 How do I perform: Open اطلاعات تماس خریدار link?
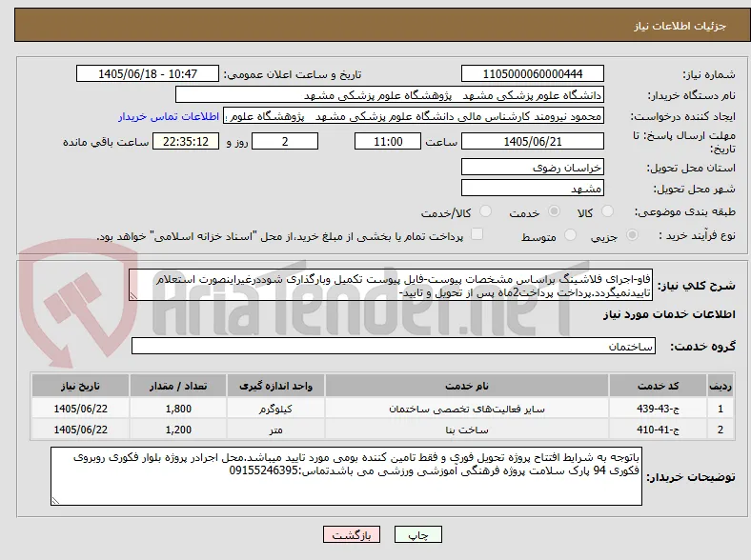[x=169, y=116]
